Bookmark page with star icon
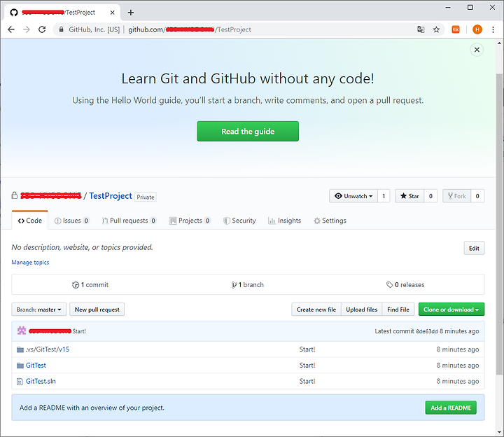 point(436,29)
